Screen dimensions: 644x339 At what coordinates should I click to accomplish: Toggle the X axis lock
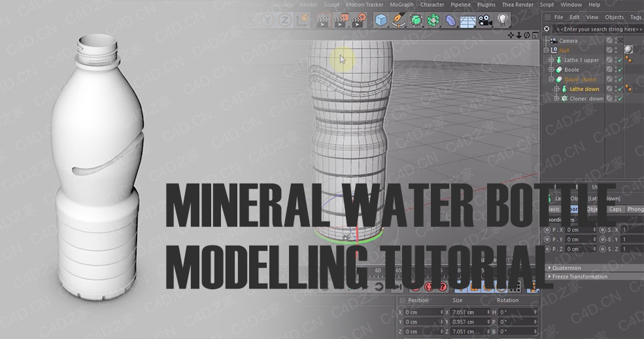tap(250, 20)
